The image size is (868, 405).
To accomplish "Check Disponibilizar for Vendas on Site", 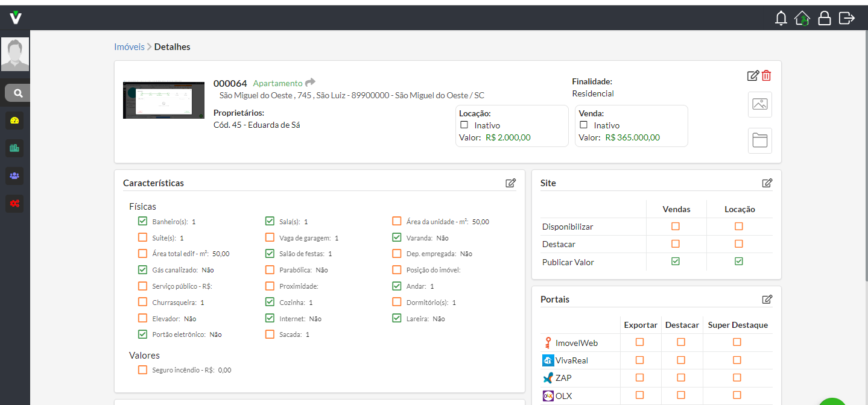I will click(676, 227).
